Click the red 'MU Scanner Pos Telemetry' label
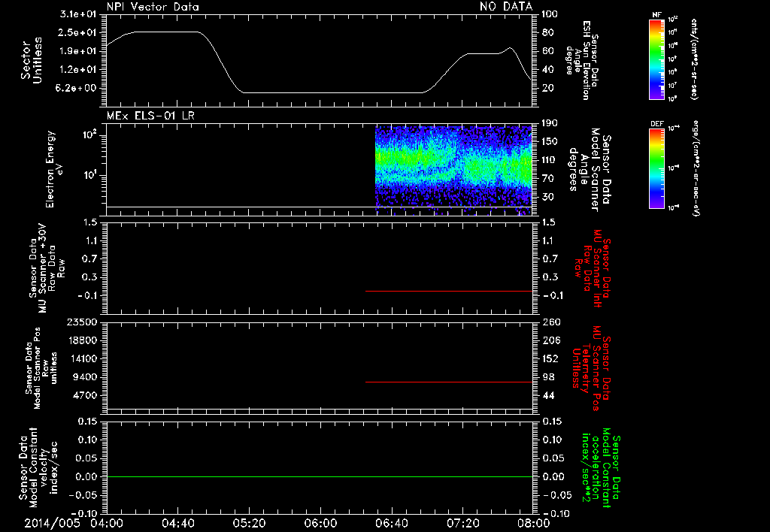Screen dimensions: 770x532 (591, 367)
